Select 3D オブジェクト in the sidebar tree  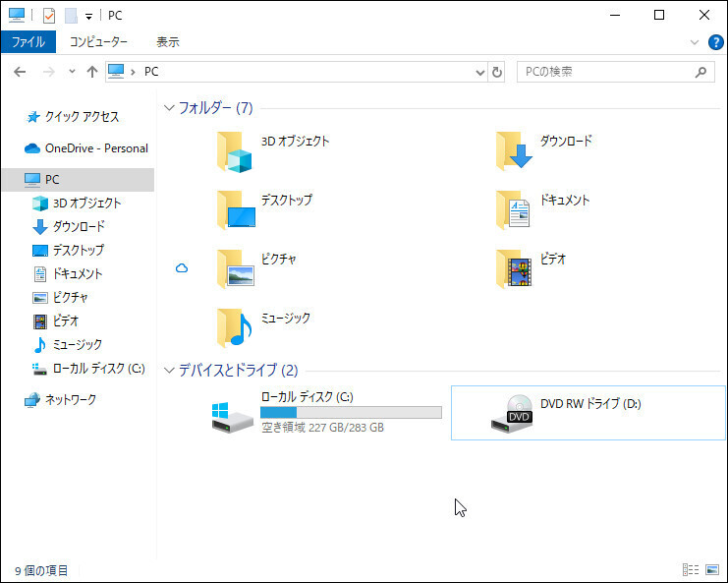pos(77,203)
